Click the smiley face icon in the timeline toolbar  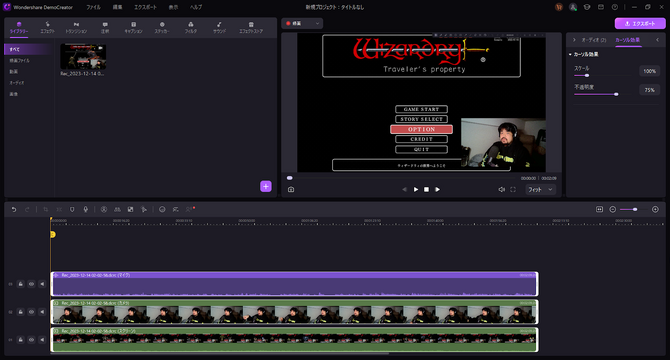click(x=162, y=209)
